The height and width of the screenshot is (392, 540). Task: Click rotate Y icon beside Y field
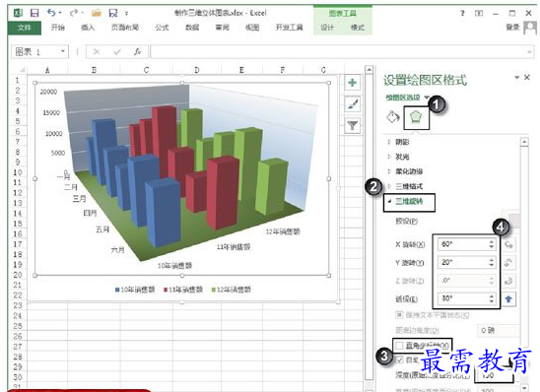pyautogui.click(x=508, y=263)
